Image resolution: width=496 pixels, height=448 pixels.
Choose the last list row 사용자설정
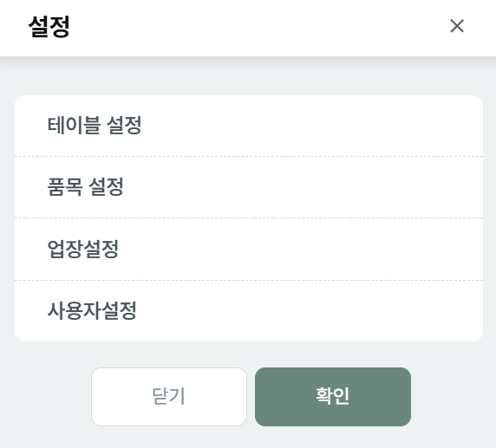(x=249, y=311)
